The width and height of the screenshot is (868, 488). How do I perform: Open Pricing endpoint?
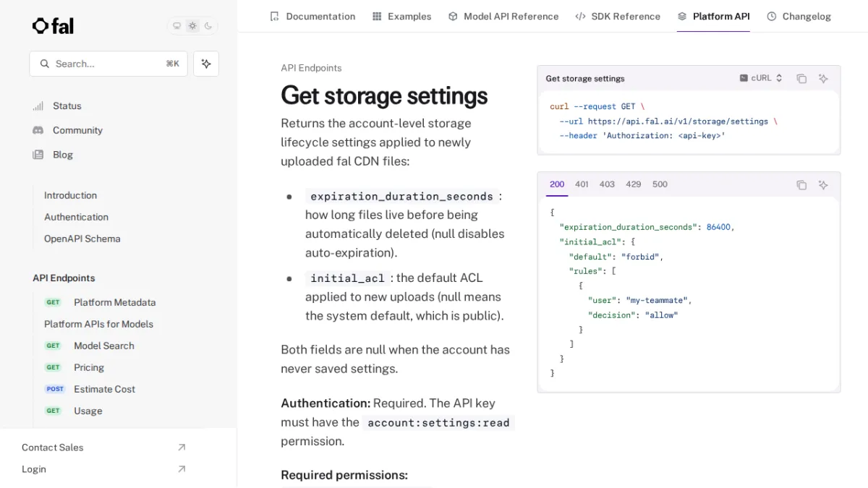pos(88,367)
